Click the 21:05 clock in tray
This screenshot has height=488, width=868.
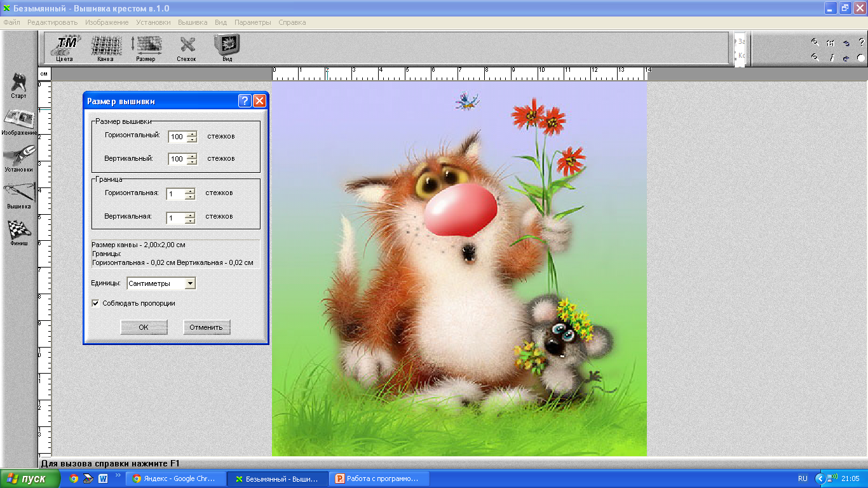point(850,478)
